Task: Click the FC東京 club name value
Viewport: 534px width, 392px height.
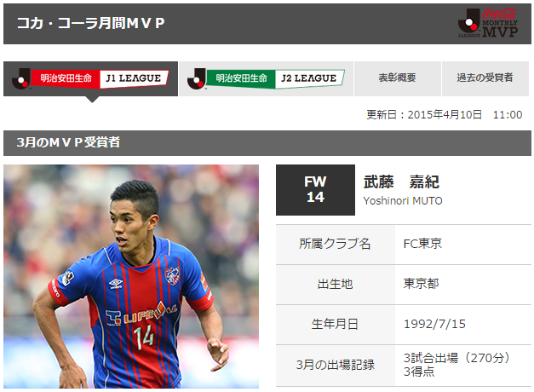Action: pos(422,244)
